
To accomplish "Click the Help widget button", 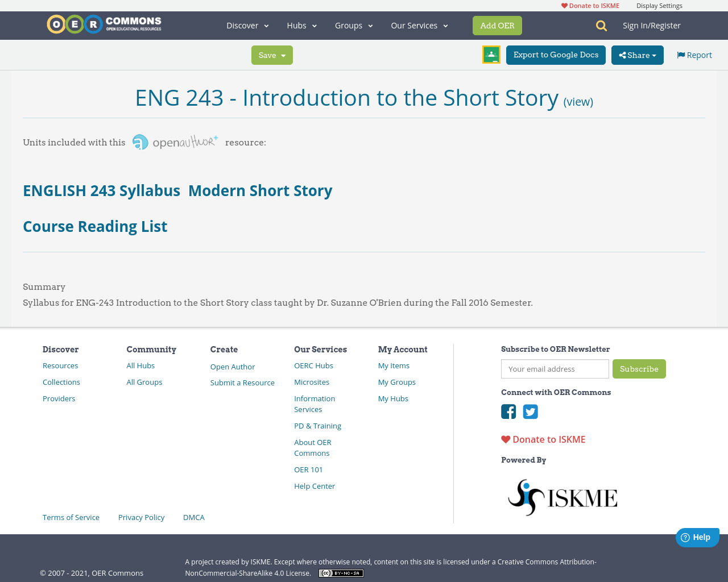I will (697, 537).
